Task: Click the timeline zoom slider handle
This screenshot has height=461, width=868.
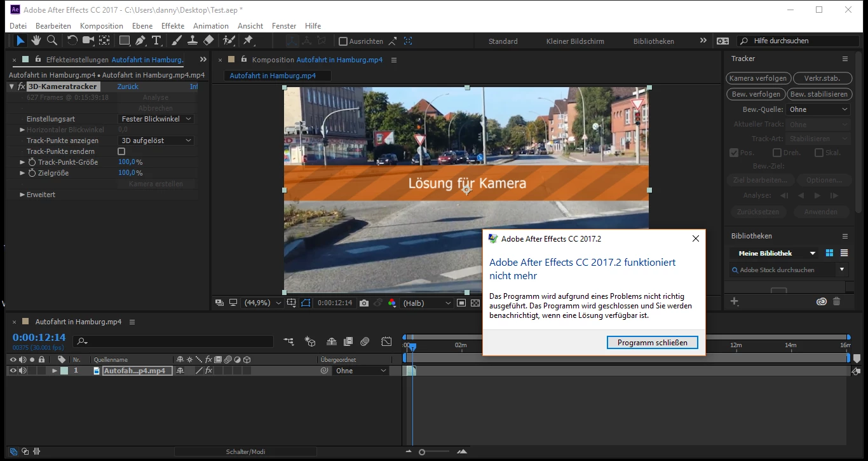Action: pyautogui.click(x=422, y=452)
